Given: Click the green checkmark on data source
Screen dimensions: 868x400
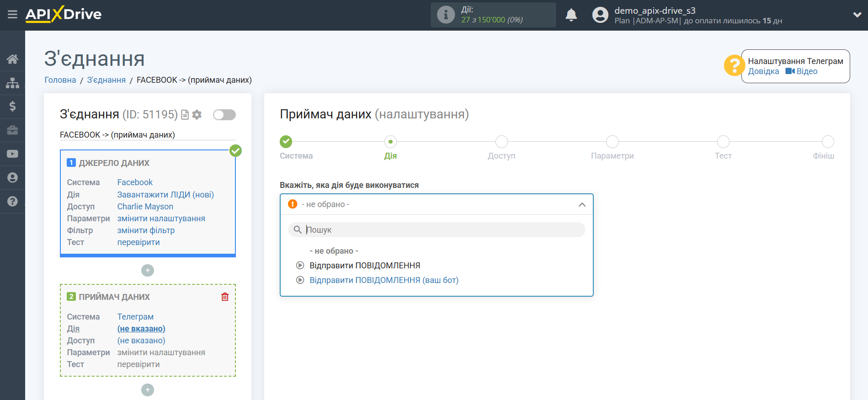Looking at the screenshot, I should click(235, 150).
